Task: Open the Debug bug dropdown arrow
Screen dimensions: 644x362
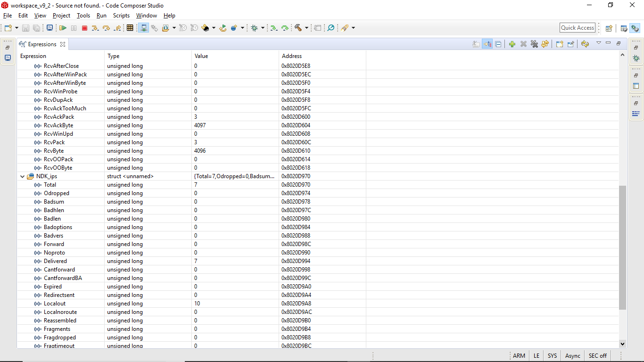Action: [x=263, y=28]
